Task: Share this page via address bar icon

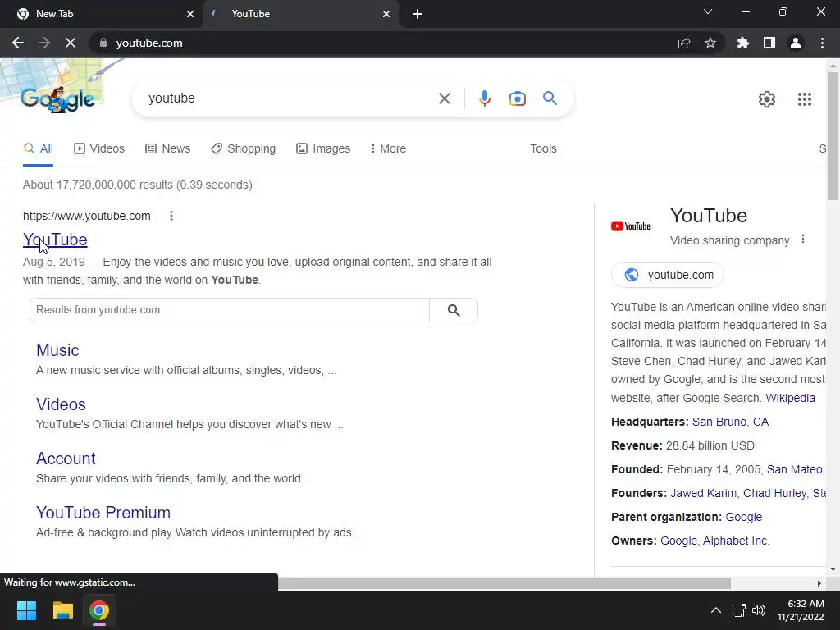Action: pyautogui.click(x=684, y=43)
